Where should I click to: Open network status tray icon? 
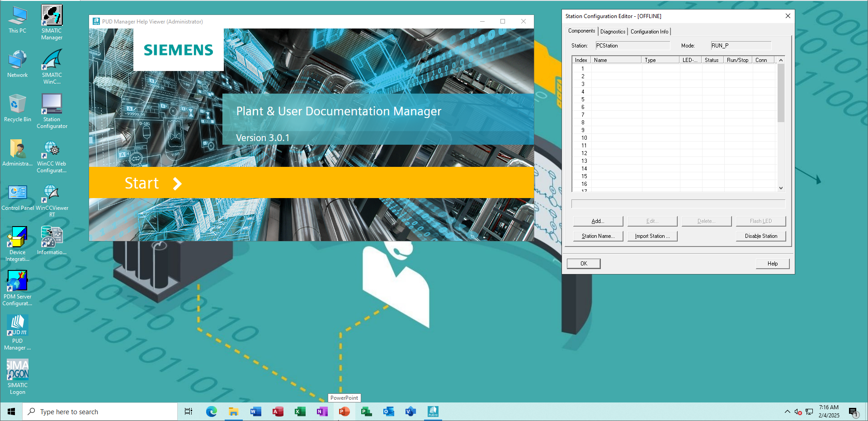[809, 412]
